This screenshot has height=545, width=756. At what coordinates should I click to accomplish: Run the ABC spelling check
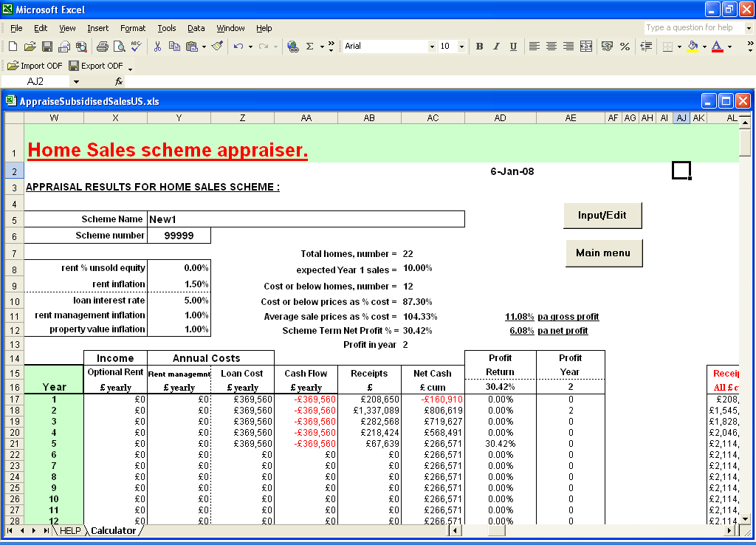137,47
